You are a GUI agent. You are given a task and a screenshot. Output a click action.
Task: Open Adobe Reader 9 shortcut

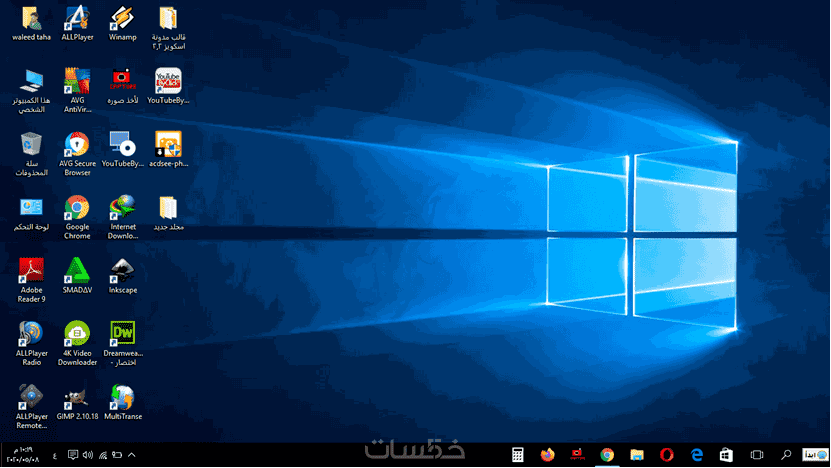click(31, 280)
